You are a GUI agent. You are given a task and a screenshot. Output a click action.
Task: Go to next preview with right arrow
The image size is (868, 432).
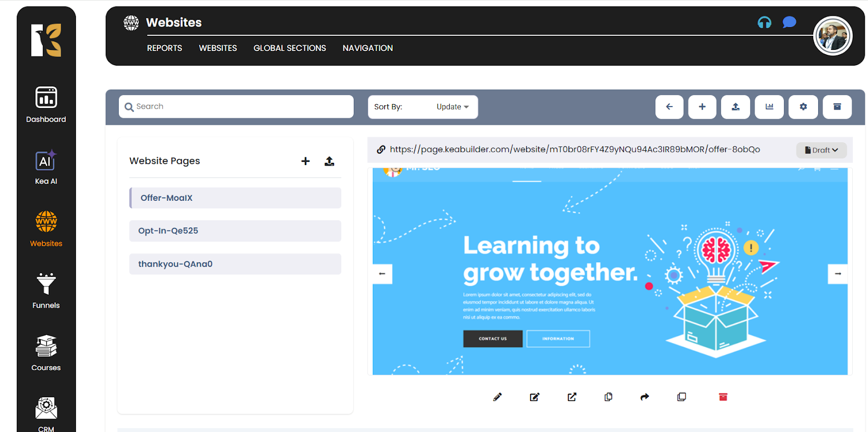[x=838, y=274]
